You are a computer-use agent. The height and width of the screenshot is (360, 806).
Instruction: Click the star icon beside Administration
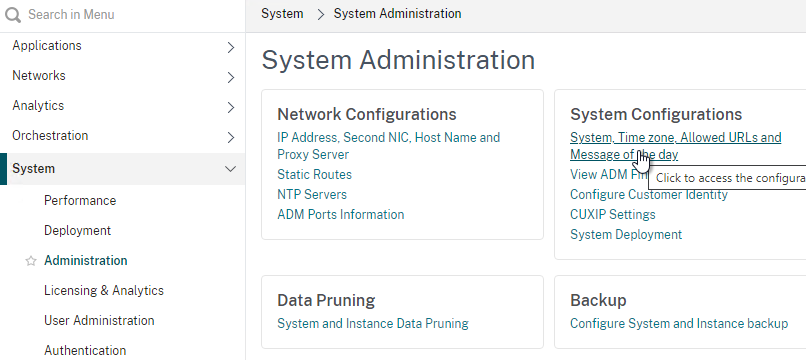coord(31,261)
